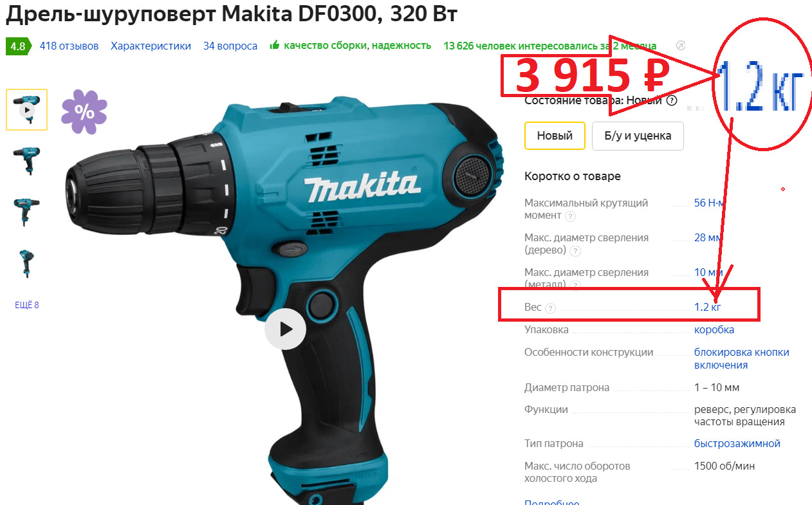This screenshot has height=505, width=812.
Task: Click help icon beside Макс. диаметр сверления (дерево)
Action: [575, 251]
